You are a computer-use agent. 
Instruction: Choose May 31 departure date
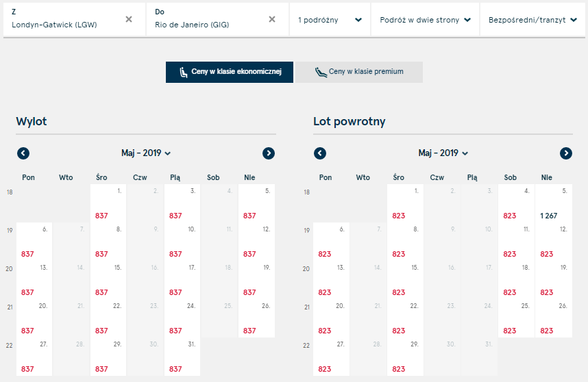click(x=182, y=357)
